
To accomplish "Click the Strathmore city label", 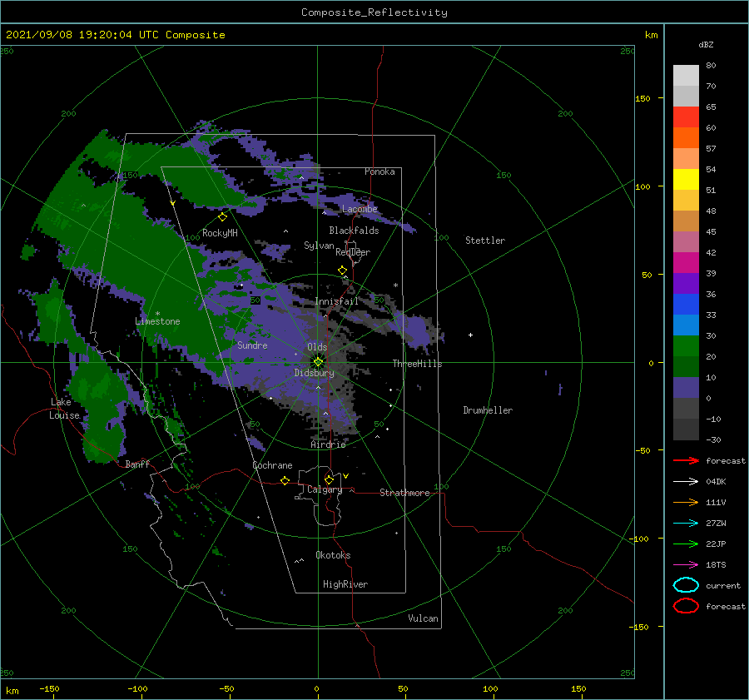I will click(x=404, y=493).
